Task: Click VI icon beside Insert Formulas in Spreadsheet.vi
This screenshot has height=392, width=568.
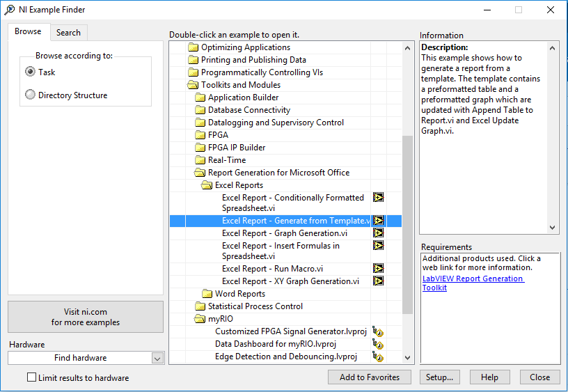Action: point(378,246)
